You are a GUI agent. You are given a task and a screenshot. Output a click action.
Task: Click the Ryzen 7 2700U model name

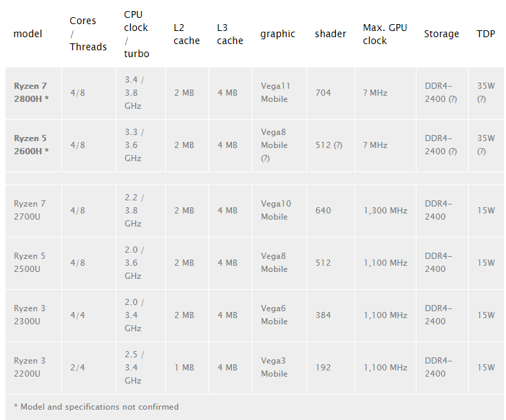click(x=30, y=210)
